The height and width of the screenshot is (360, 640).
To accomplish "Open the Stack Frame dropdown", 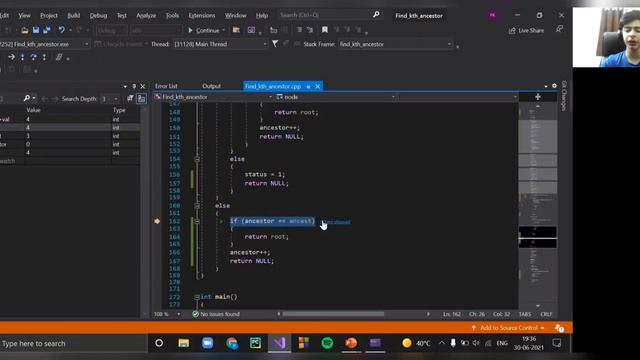I will 449,44.
